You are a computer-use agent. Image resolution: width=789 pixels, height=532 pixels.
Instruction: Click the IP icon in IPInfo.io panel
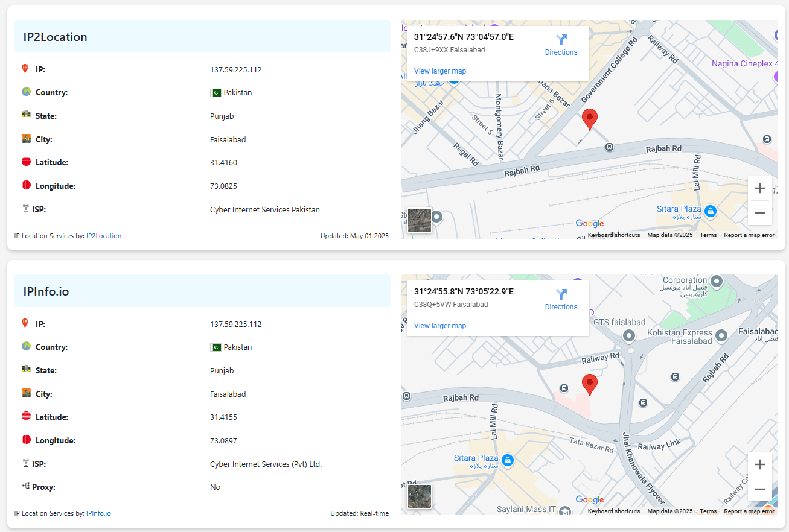pyautogui.click(x=25, y=323)
